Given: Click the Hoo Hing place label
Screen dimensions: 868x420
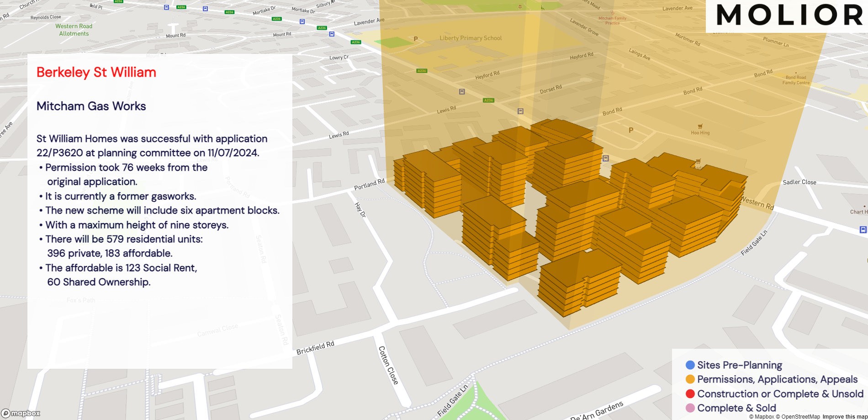Looking at the screenshot, I should pyautogui.click(x=700, y=133).
